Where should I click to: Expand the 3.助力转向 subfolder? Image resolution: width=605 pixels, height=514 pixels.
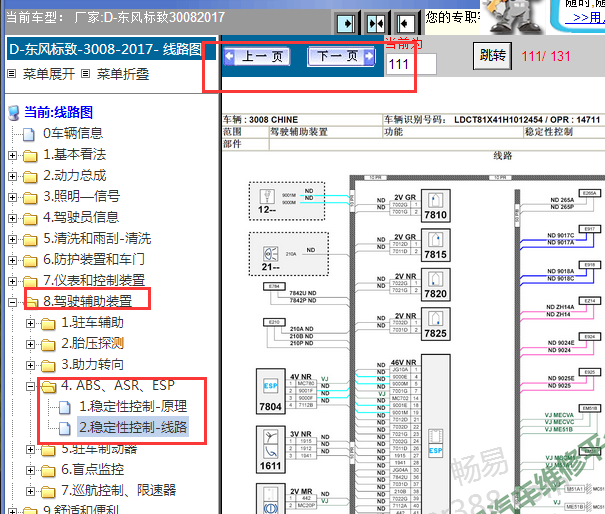coord(30,365)
